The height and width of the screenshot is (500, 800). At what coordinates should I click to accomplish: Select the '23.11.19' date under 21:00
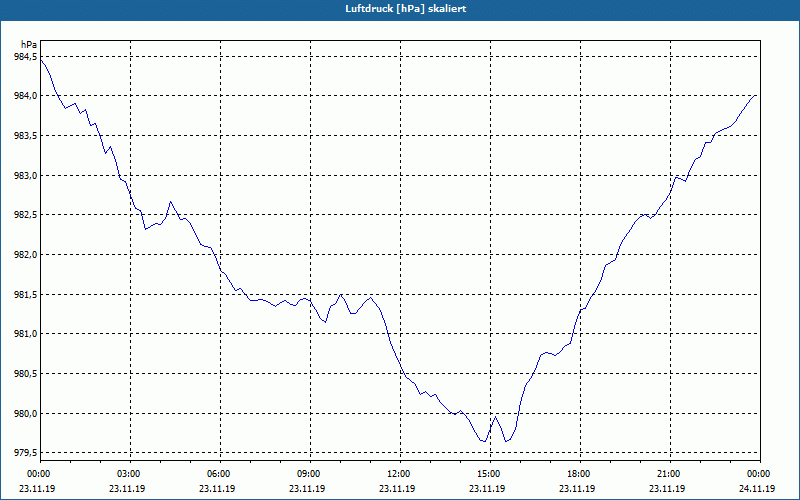coord(667,488)
